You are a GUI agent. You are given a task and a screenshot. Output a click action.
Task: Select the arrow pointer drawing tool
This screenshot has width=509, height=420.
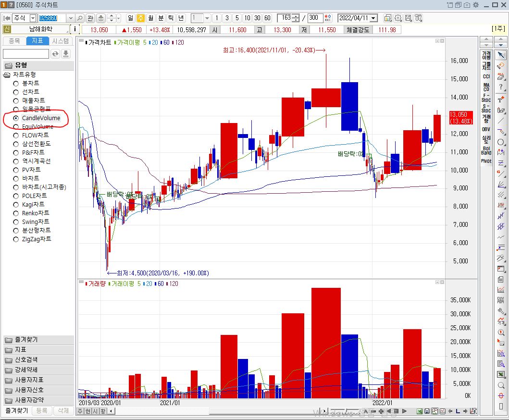(501, 55)
